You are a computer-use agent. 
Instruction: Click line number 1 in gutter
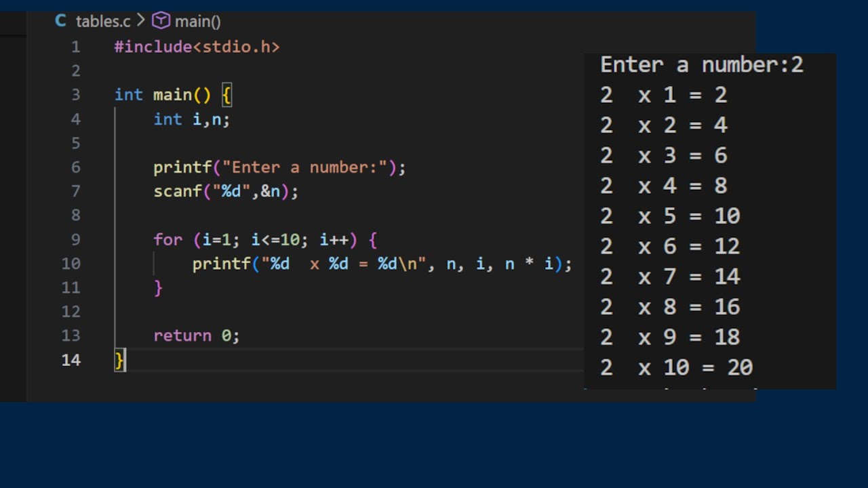coord(75,47)
